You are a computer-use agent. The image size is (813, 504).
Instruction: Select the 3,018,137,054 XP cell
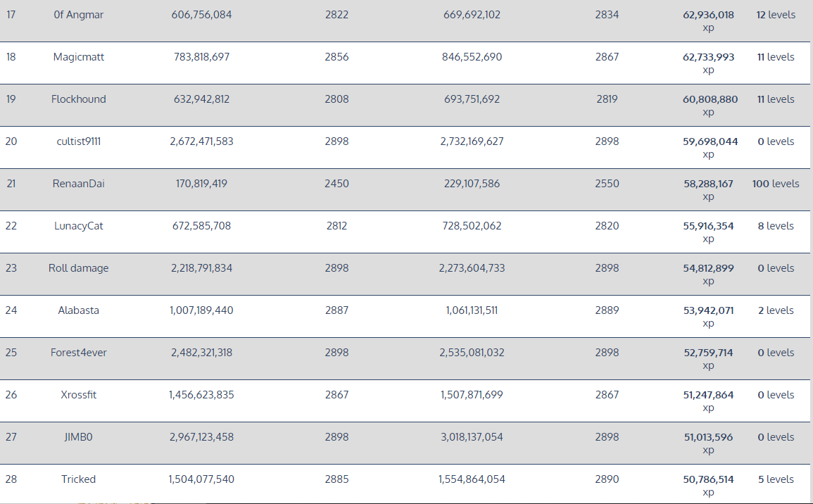[472, 437]
